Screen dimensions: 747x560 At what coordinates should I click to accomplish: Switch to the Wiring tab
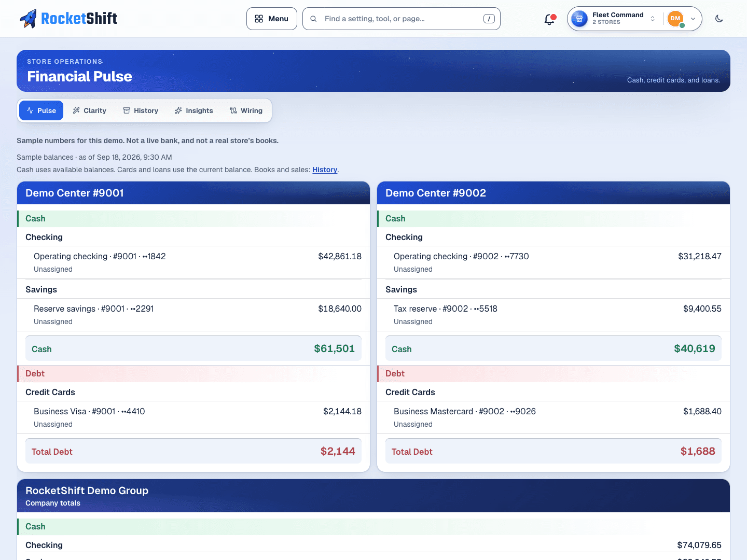click(246, 110)
